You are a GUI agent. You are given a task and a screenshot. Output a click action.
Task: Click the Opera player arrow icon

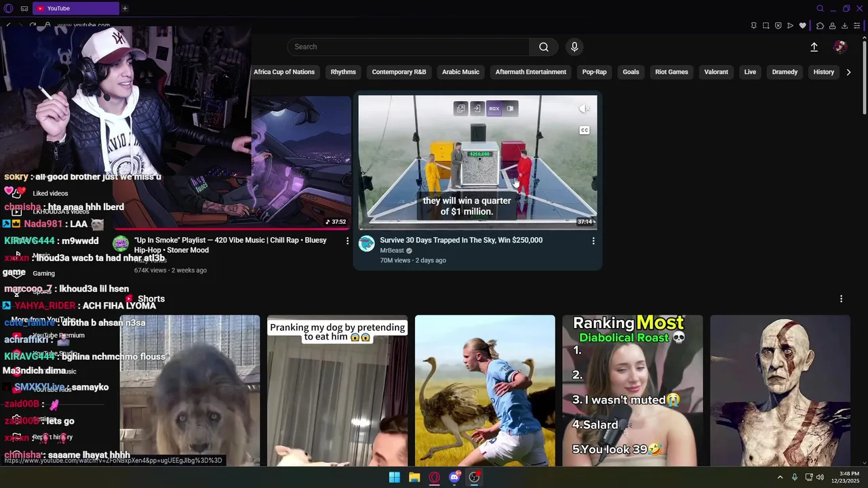pos(790,26)
